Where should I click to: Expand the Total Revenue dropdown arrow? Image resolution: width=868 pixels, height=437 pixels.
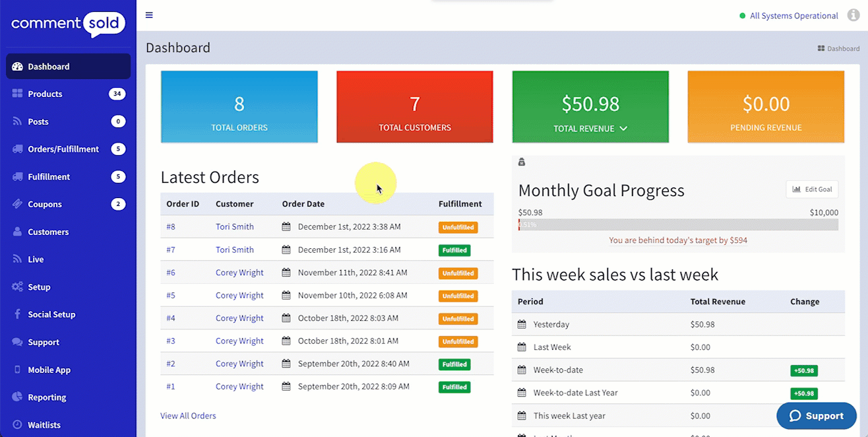tap(623, 129)
